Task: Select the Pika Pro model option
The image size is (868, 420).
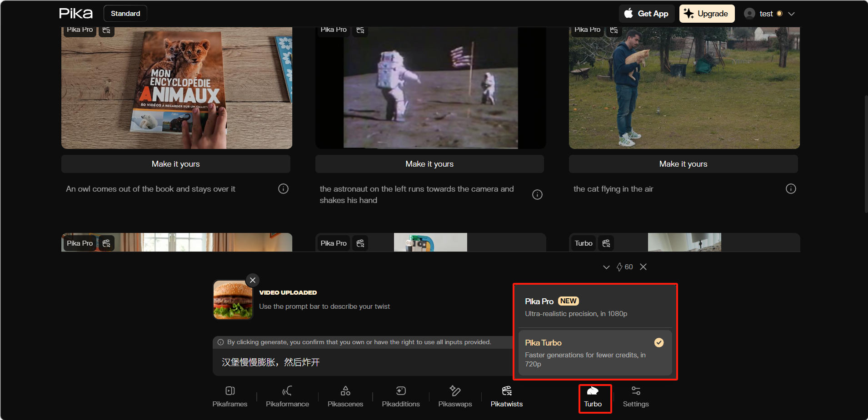Action: (x=595, y=307)
